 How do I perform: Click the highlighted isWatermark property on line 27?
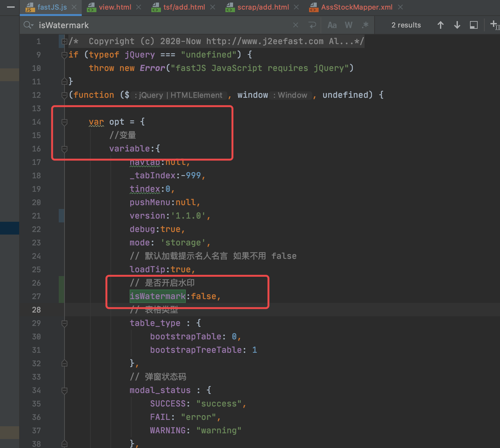pos(158,296)
